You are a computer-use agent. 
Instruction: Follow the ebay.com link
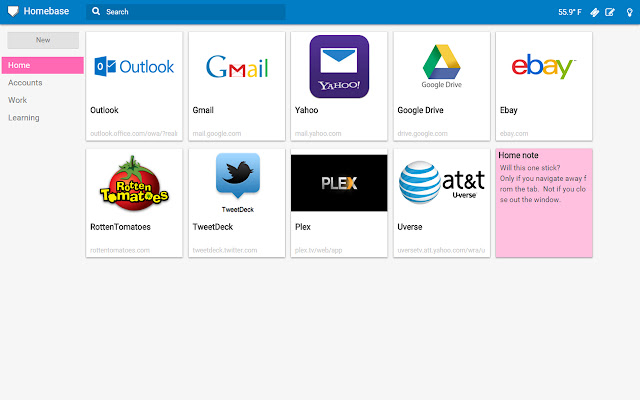click(x=514, y=133)
